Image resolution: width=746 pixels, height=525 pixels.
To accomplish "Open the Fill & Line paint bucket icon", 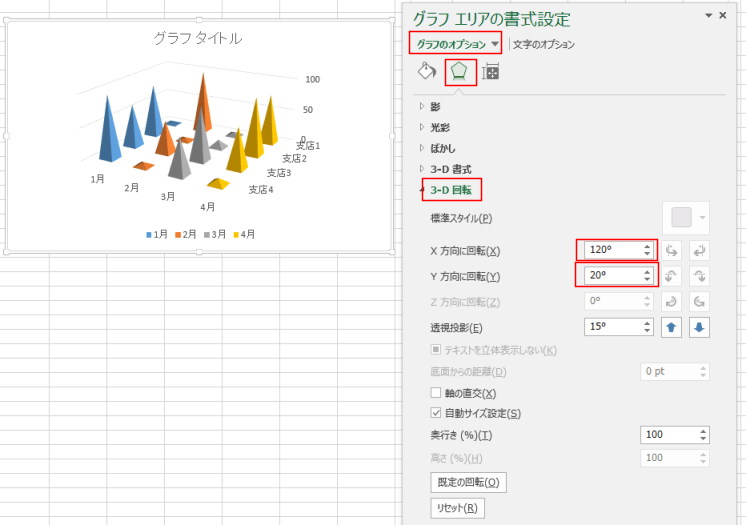I will (426, 71).
